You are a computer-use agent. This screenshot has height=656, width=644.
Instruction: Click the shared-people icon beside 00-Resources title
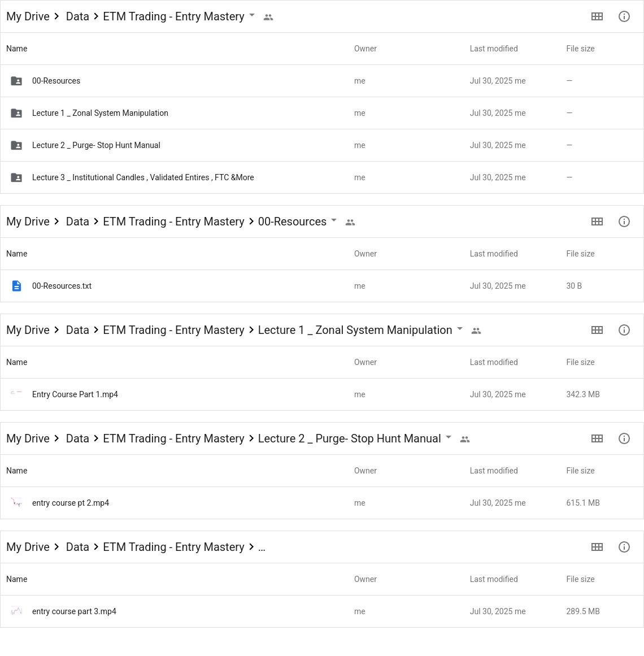350,222
